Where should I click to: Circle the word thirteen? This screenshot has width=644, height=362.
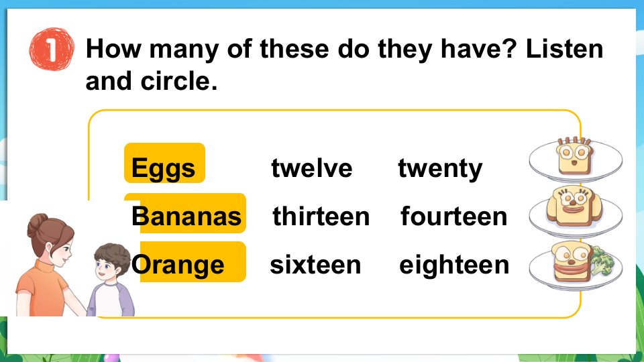click(321, 217)
